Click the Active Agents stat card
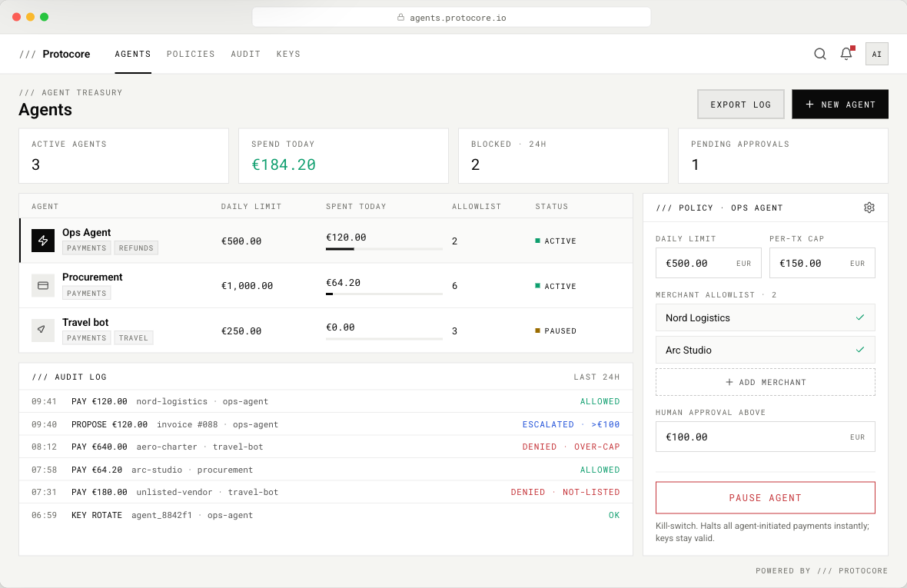Image resolution: width=907 pixels, height=588 pixels. click(124, 156)
